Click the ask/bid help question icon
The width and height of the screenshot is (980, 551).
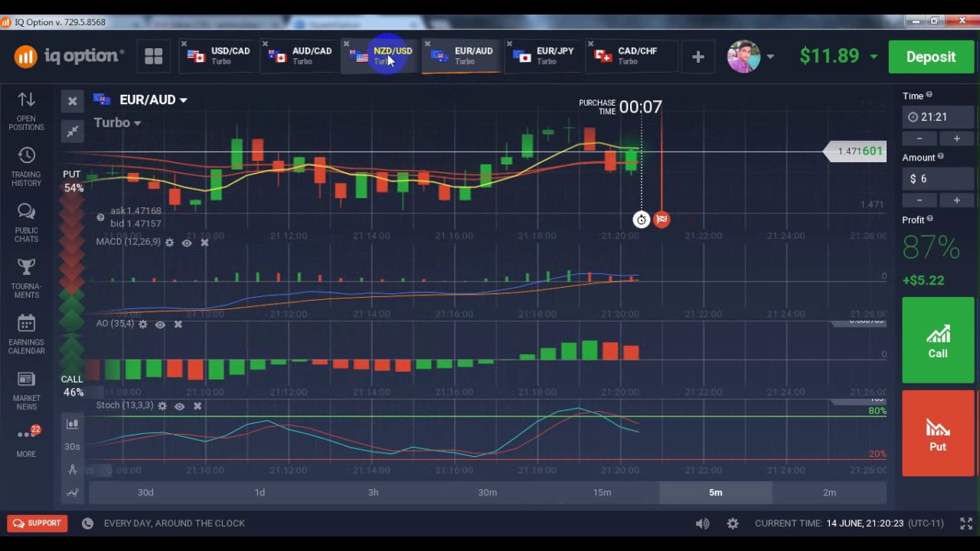[x=100, y=217]
